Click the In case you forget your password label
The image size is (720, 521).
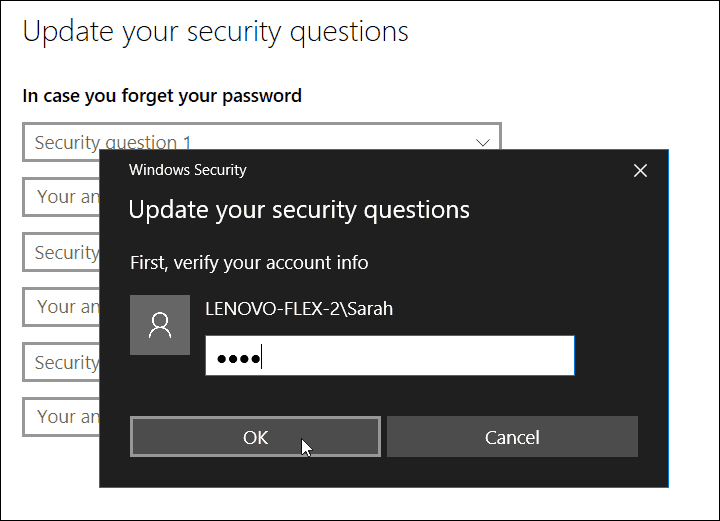click(162, 96)
